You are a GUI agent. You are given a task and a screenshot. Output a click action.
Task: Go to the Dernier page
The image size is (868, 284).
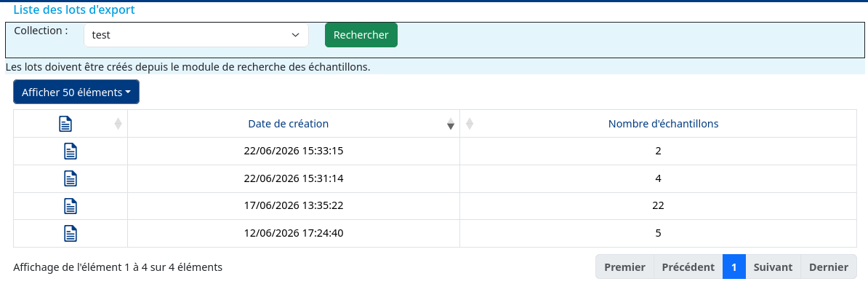click(x=829, y=267)
